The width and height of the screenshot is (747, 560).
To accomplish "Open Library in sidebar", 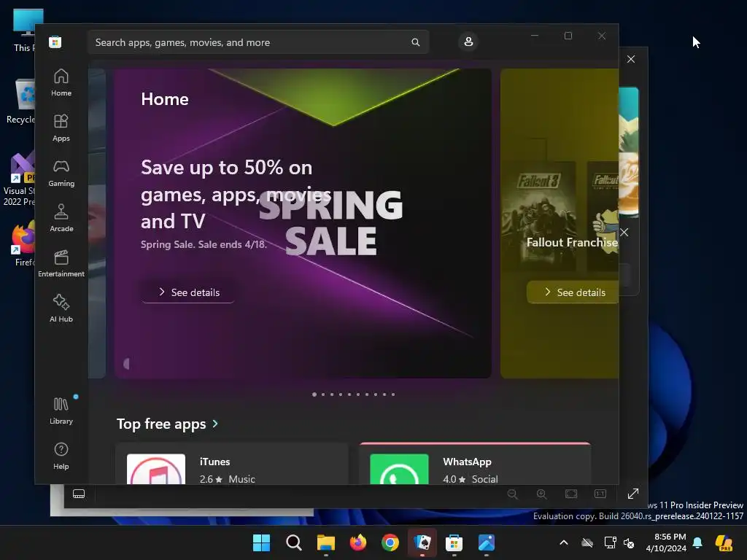I will click(61, 411).
